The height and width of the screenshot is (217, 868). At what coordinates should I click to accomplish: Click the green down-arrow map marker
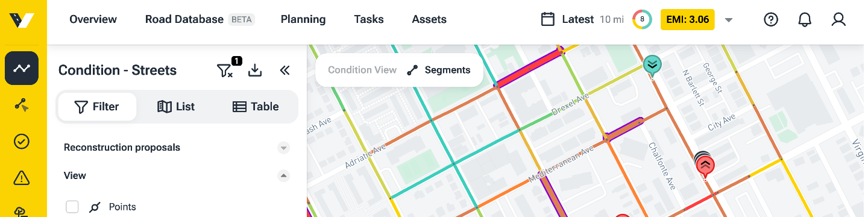tap(651, 66)
